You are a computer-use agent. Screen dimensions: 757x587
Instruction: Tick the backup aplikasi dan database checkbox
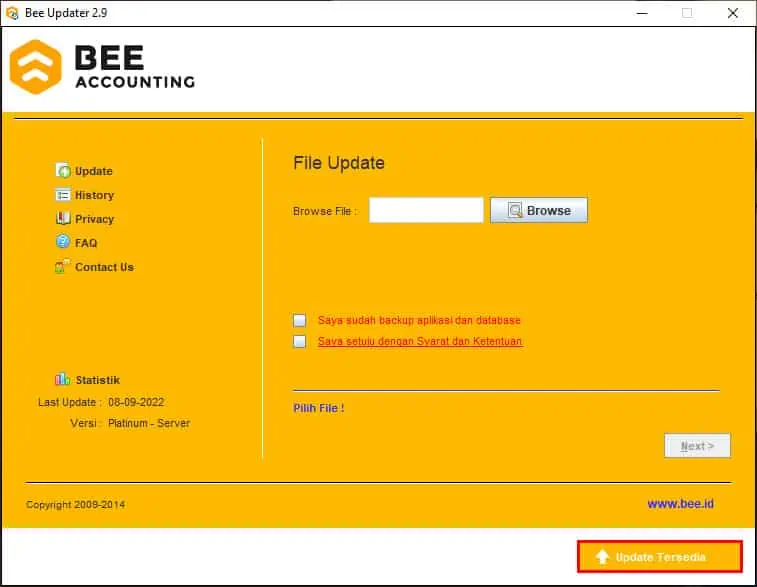pos(299,320)
